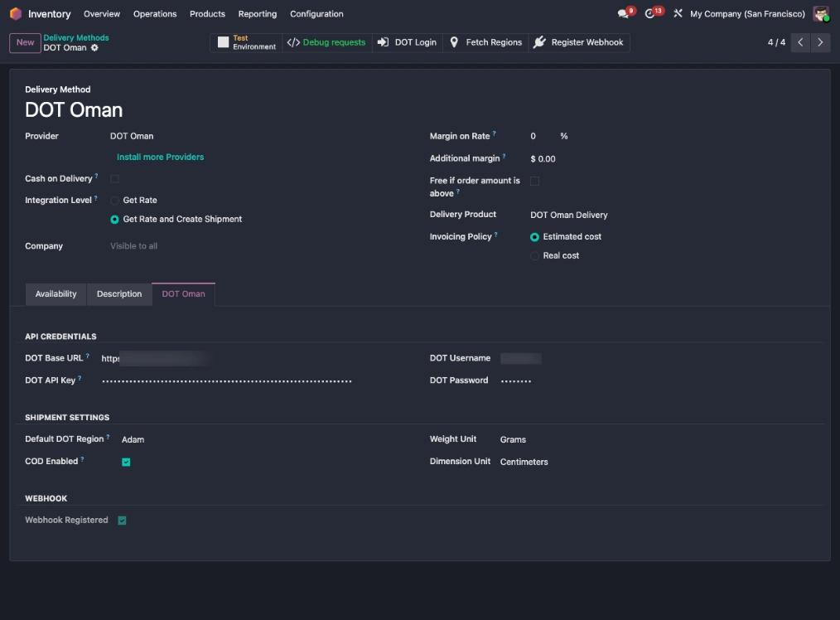Select the Real cost invoicing policy
This screenshot has width=840, height=620.
pyautogui.click(x=534, y=255)
